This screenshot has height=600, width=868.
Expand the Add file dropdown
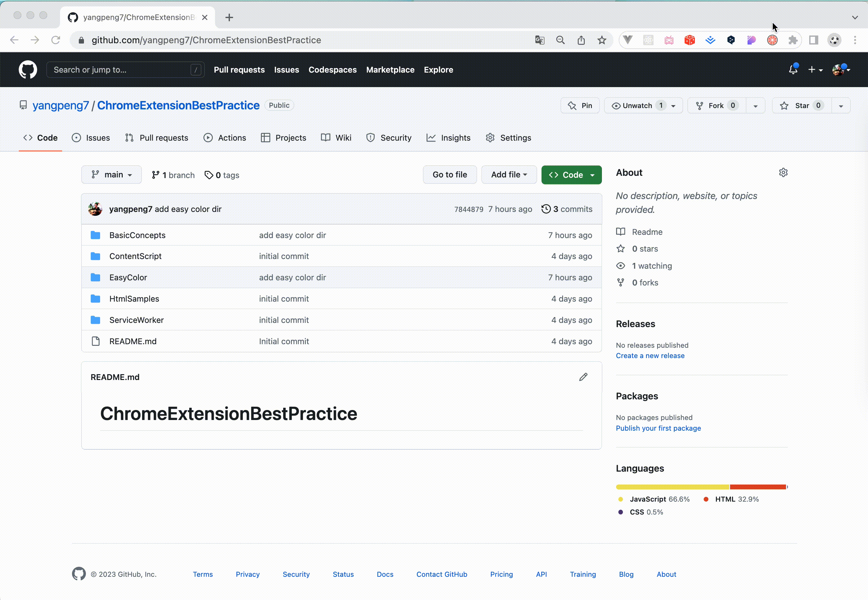(x=509, y=175)
